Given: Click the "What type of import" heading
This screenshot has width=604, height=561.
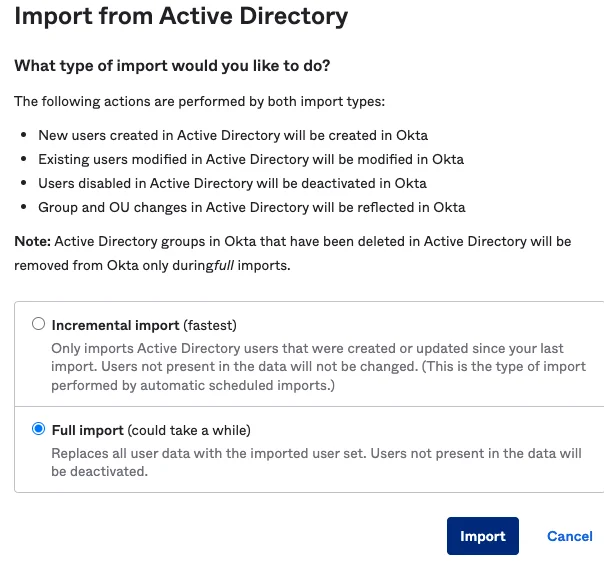Looking at the screenshot, I should (172, 66).
